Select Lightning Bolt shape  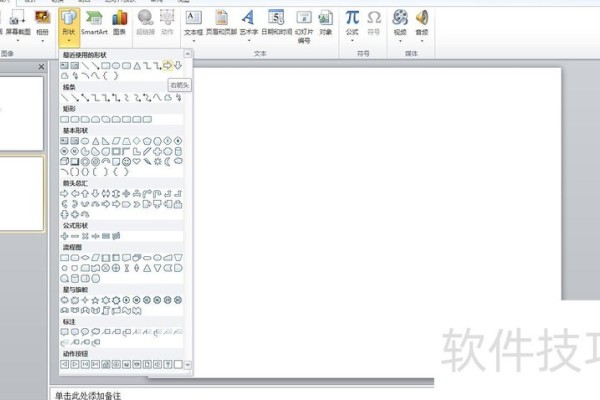pyautogui.click(x=147, y=162)
